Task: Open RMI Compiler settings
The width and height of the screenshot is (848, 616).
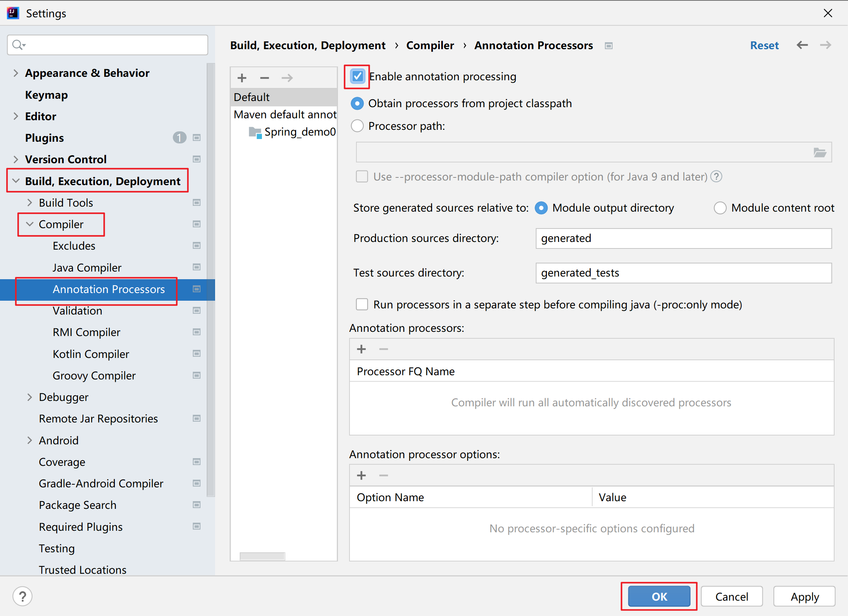Action: (x=86, y=332)
